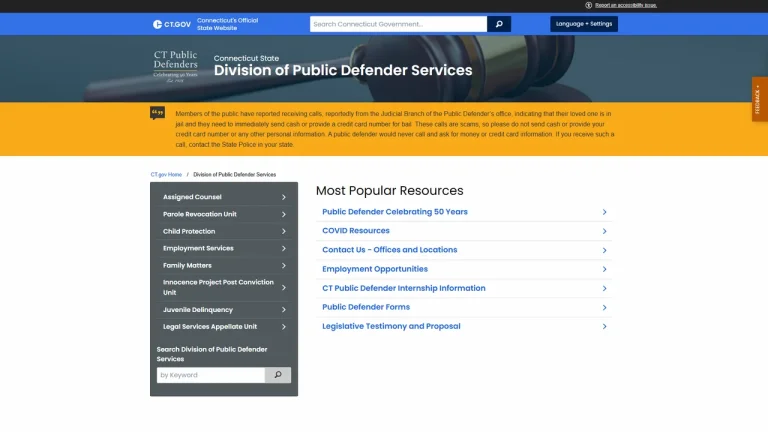The width and height of the screenshot is (768, 432).
Task: Open CT Public Defender Internship Information
Action: [404, 288]
